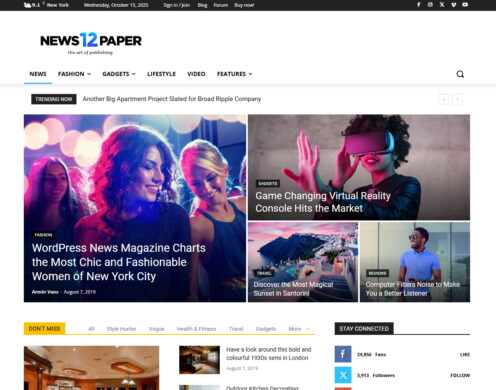Open the Vimeo icon in top bar
Image resolution: width=496 pixels, height=390 pixels.
pyautogui.click(x=453, y=5)
